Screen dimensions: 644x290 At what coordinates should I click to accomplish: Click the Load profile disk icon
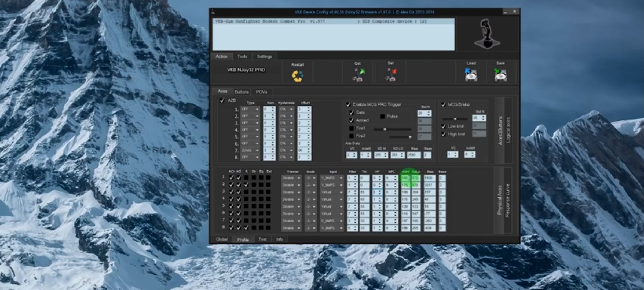coord(471,75)
